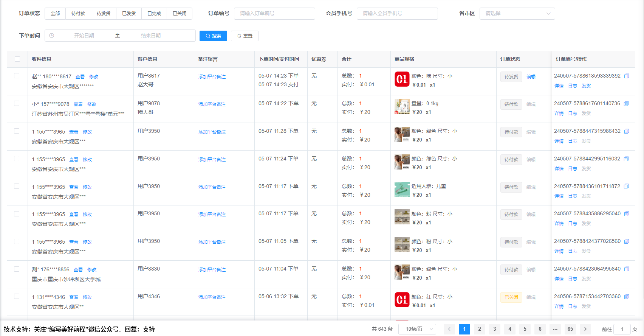Click the clock icon in start date field
The width and height of the screenshot is (644, 336).
(52, 36)
